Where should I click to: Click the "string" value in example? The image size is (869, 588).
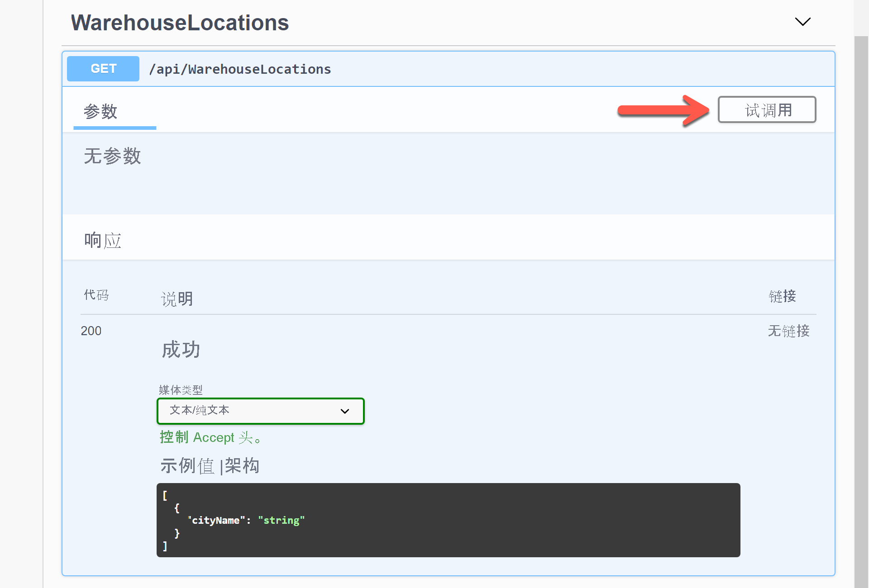[281, 520]
